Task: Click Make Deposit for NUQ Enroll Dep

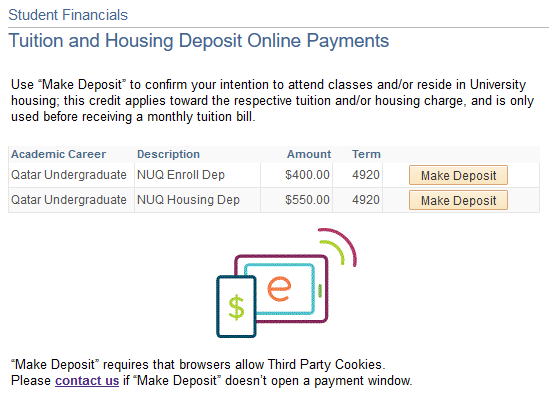Action: click(458, 175)
